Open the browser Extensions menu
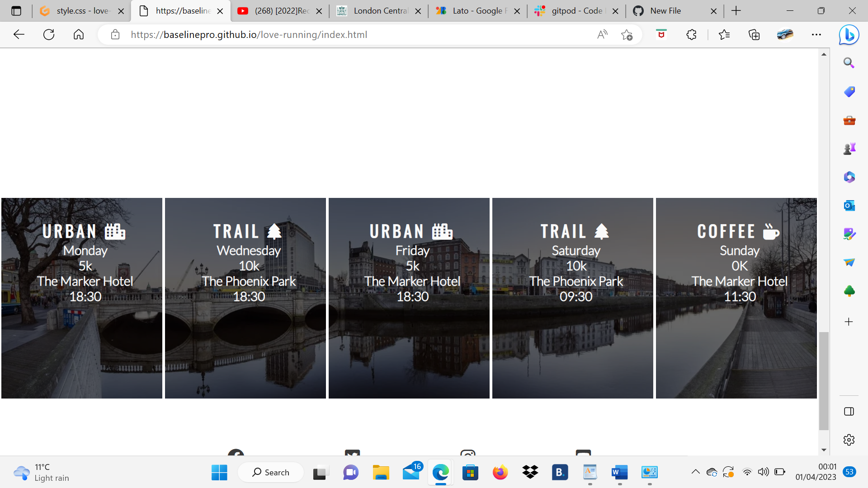The width and height of the screenshot is (868, 488). 691,34
